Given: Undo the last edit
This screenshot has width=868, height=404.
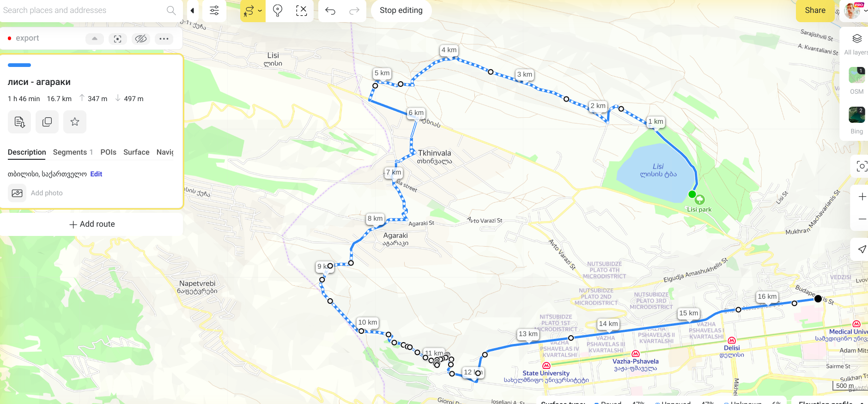Looking at the screenshot, I should pos(330,11).
